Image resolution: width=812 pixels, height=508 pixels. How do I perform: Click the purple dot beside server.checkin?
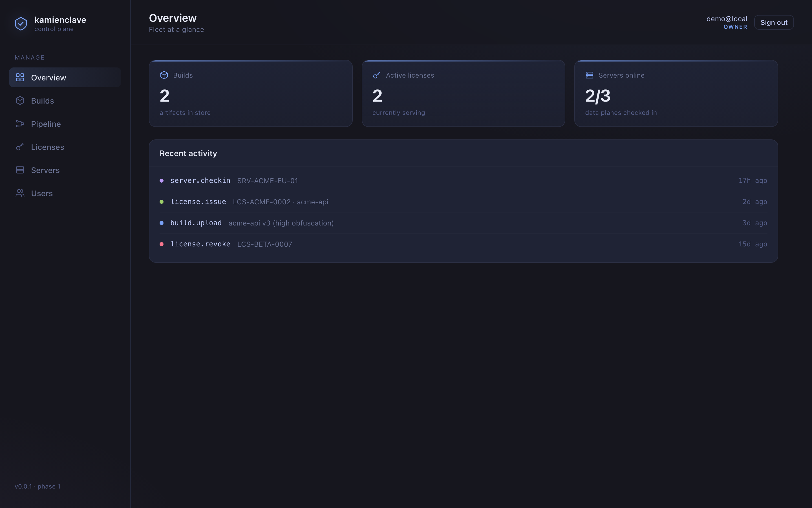click(x=162, y=181)
